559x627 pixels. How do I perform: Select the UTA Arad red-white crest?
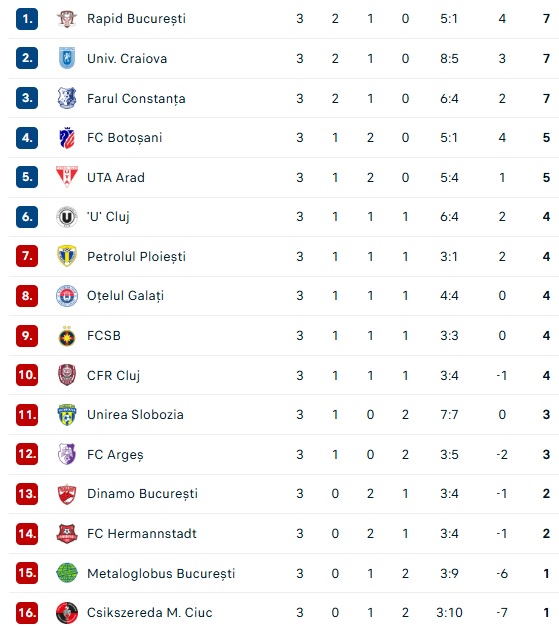[x=67, y=177]
